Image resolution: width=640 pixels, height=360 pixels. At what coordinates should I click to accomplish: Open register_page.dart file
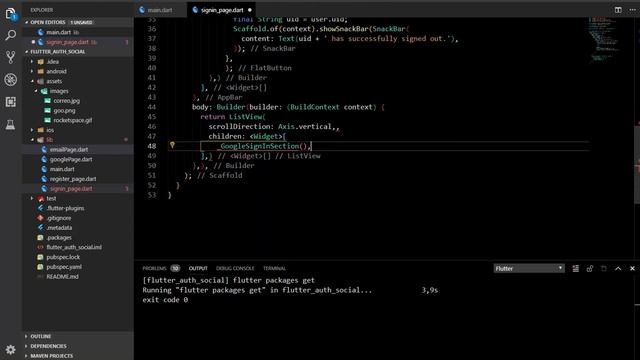point(78,179)
